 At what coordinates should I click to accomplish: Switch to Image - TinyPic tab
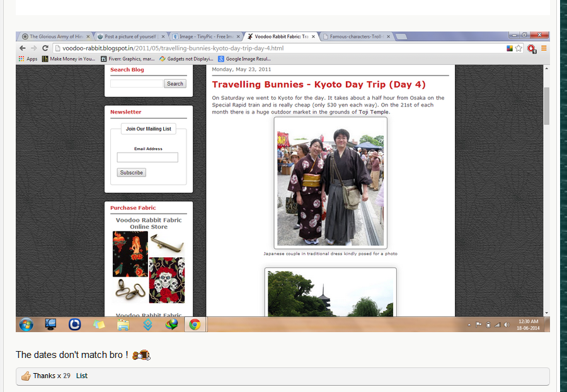206,37
